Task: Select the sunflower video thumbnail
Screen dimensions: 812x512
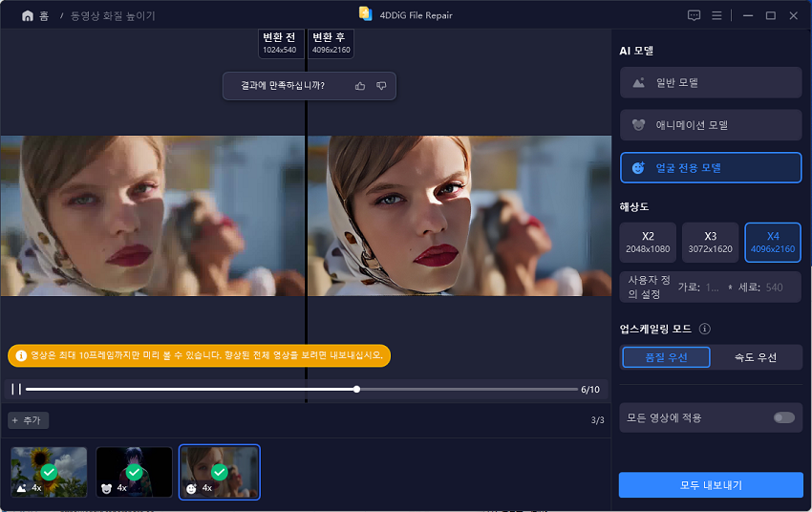Action: (x=49, y=472)
